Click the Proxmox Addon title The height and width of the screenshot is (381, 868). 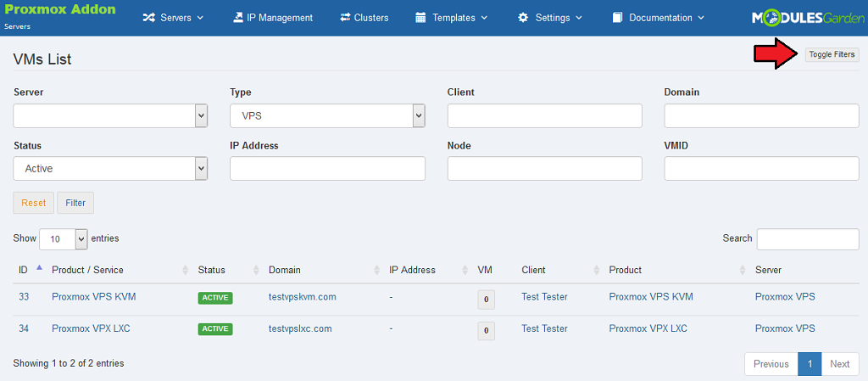60,9
